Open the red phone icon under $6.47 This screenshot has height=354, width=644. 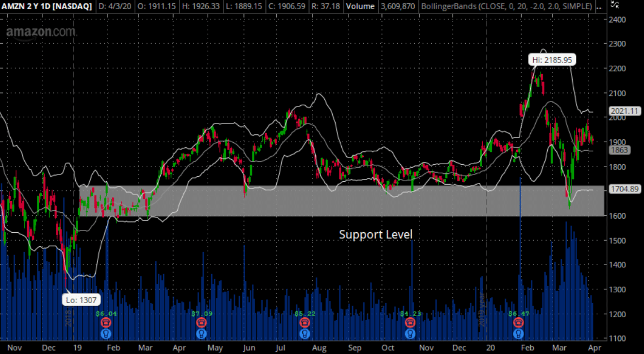coord(518,322)
